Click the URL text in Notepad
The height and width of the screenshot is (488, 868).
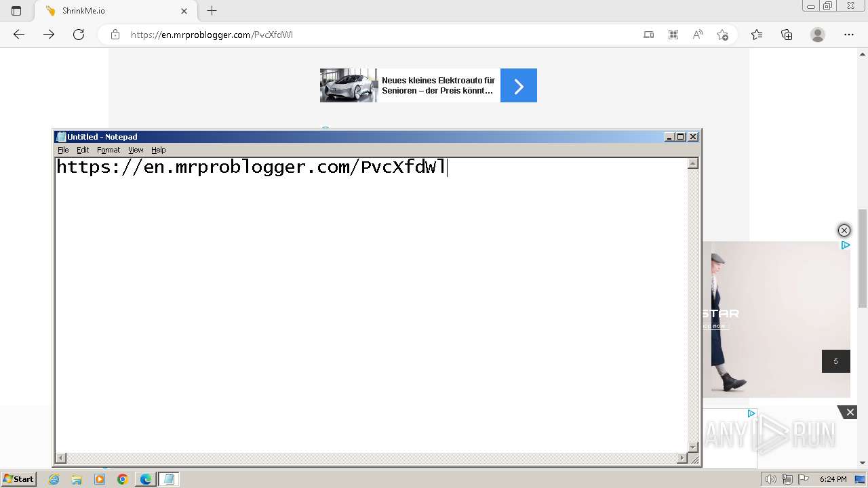251,167
